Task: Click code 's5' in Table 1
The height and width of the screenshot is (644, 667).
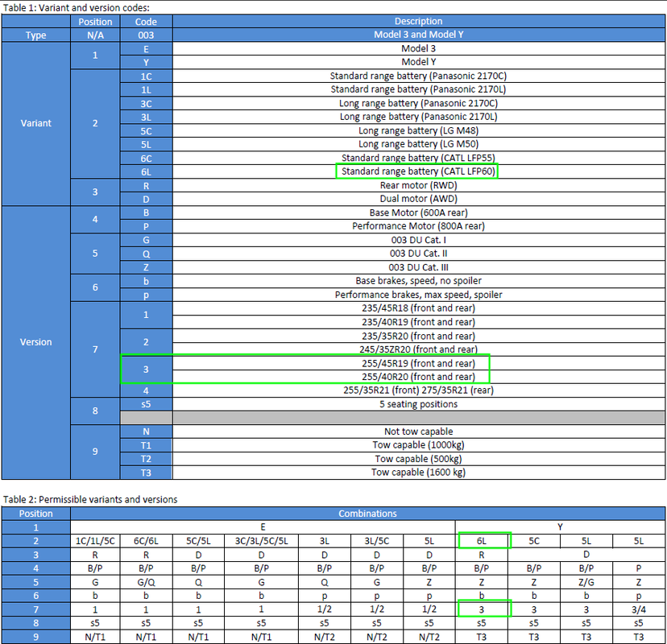Action: point(146,404)
